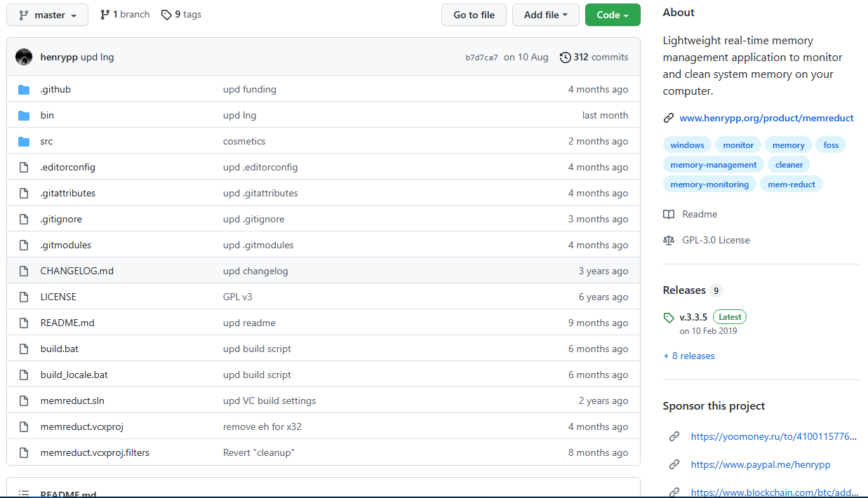Open 'upd VC build settings' commit message

pos(269,401)
